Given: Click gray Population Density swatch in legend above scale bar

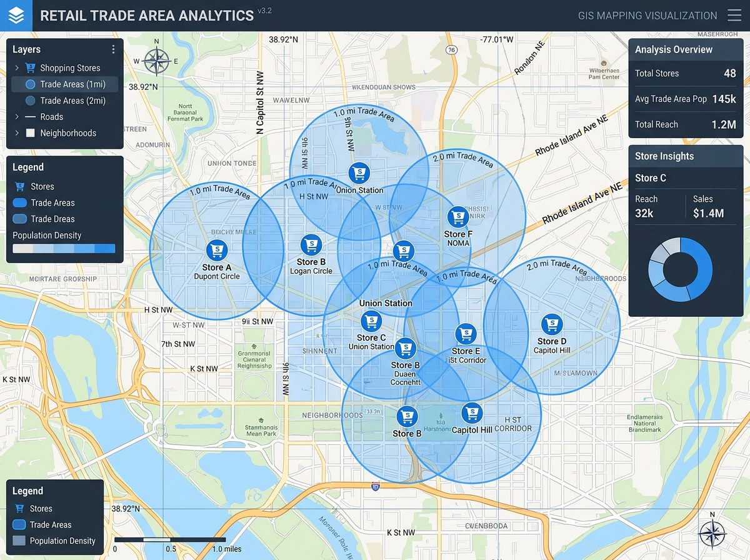Looking at the screenshot, I should pos(19,541).
